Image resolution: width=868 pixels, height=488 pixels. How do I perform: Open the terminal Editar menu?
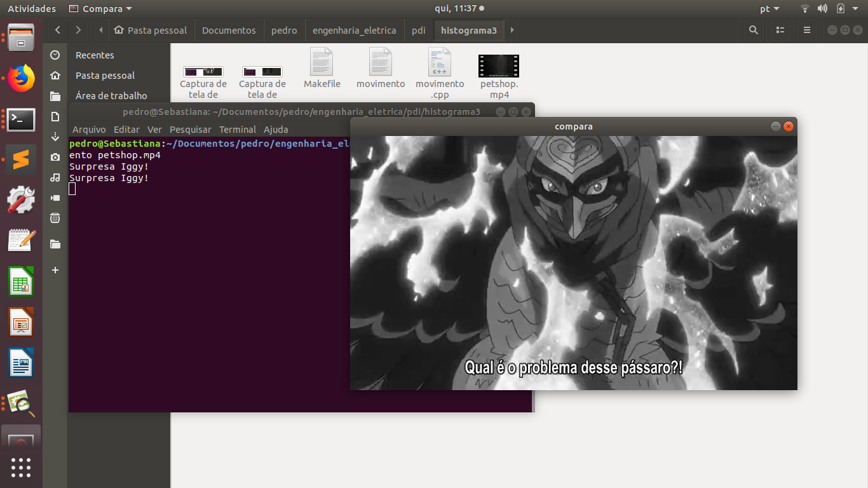click(x=126, y=129)
